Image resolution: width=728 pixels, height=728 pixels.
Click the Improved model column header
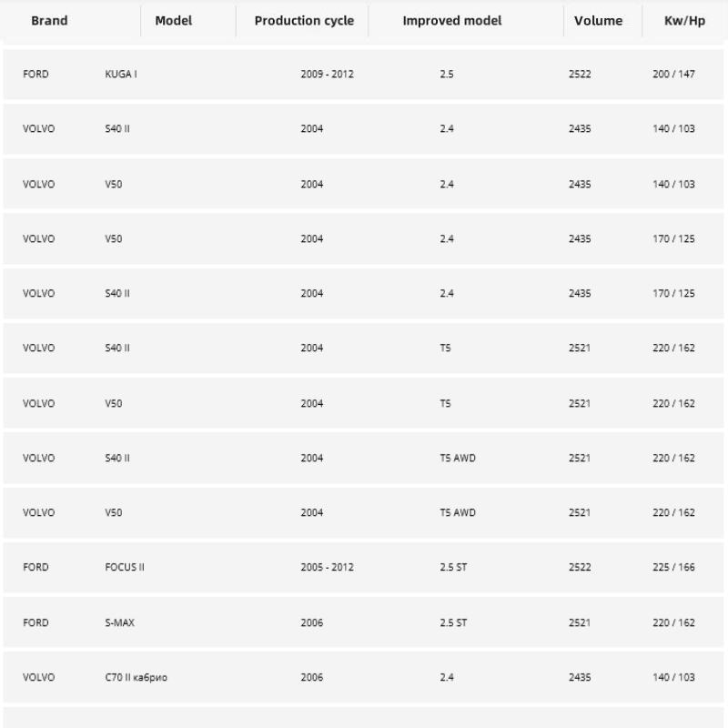(451, 21)
